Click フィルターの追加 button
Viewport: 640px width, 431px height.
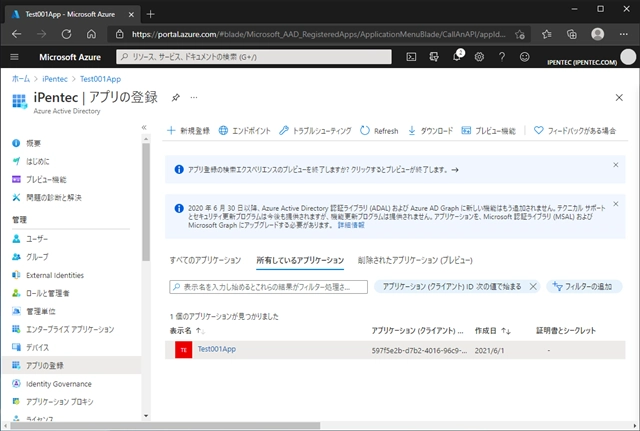584,287
